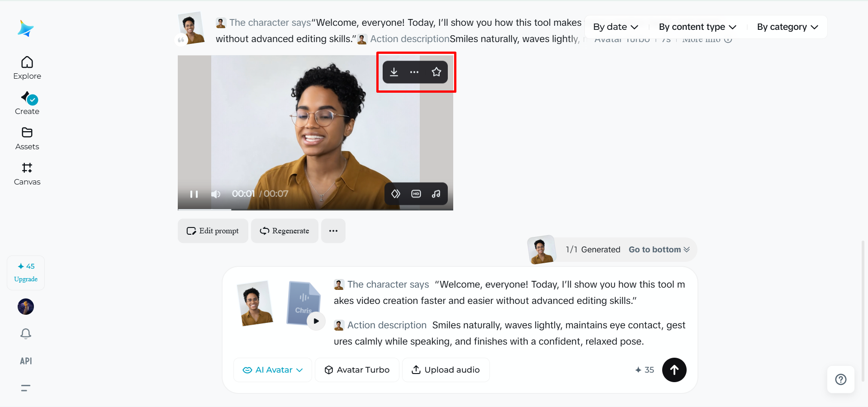Open the notifications bell
Screen dimensions: 868x407
click(x=26, y=334)
